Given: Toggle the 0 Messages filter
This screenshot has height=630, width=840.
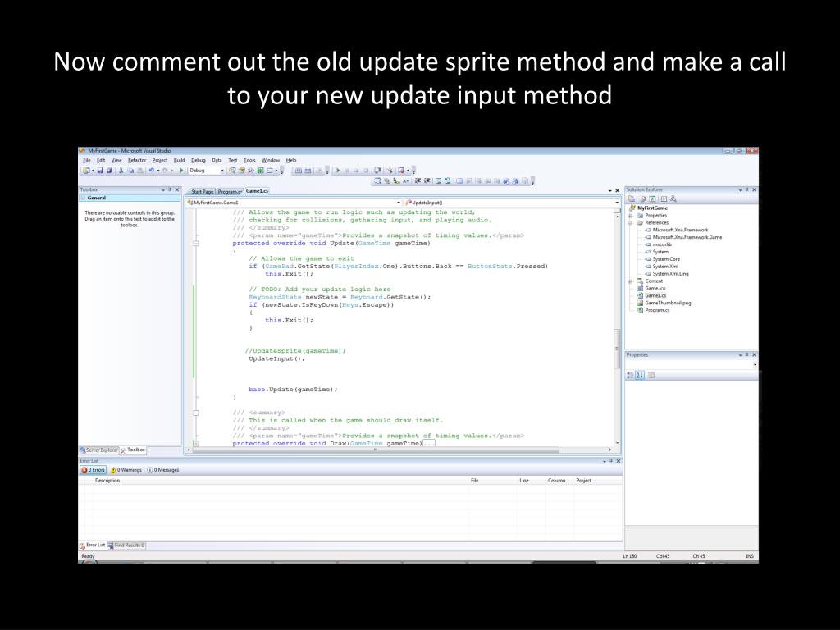Looking at the screenshot, I should 163,470.
